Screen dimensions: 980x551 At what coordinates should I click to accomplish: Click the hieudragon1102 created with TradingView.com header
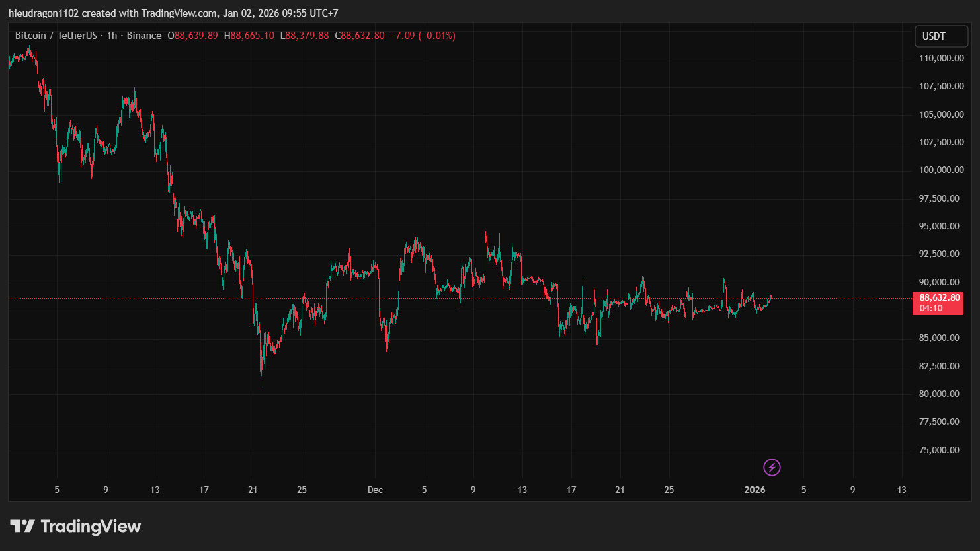click(x=173, y=13)
